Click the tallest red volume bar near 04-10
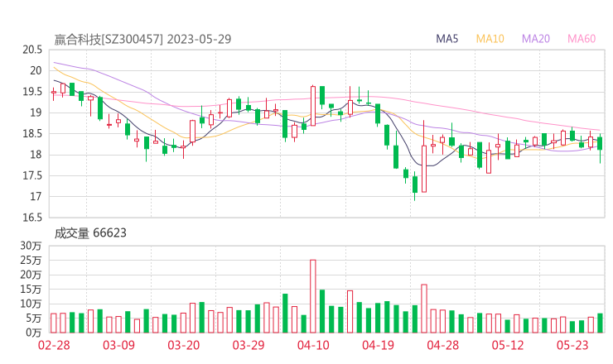Screen dimensions: 613x364 pos(313,296)
